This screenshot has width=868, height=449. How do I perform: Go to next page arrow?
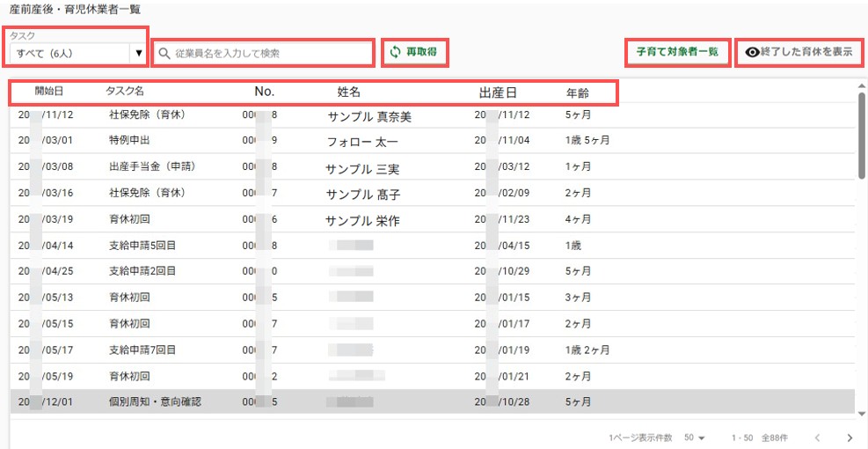[x=850, y=438]
